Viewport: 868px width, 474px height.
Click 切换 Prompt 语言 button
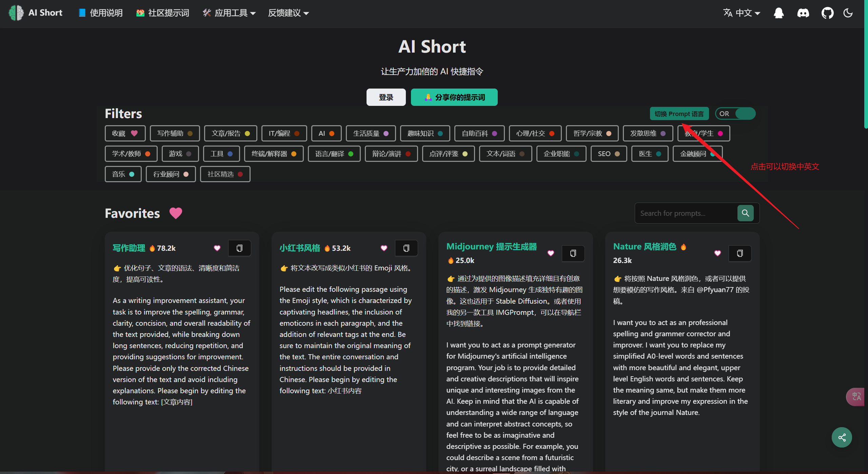pos(679,114)
